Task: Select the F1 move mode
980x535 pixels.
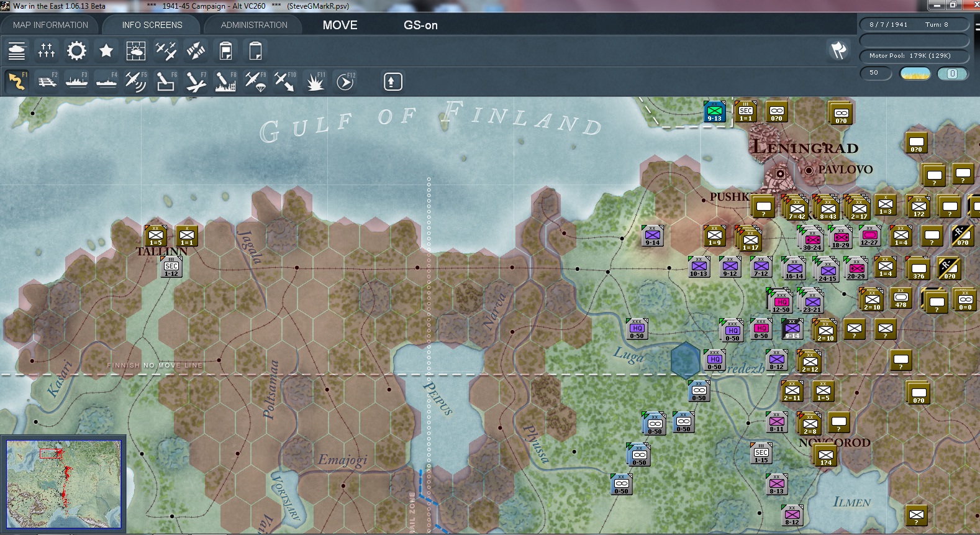Action: (x=17, y=81)
